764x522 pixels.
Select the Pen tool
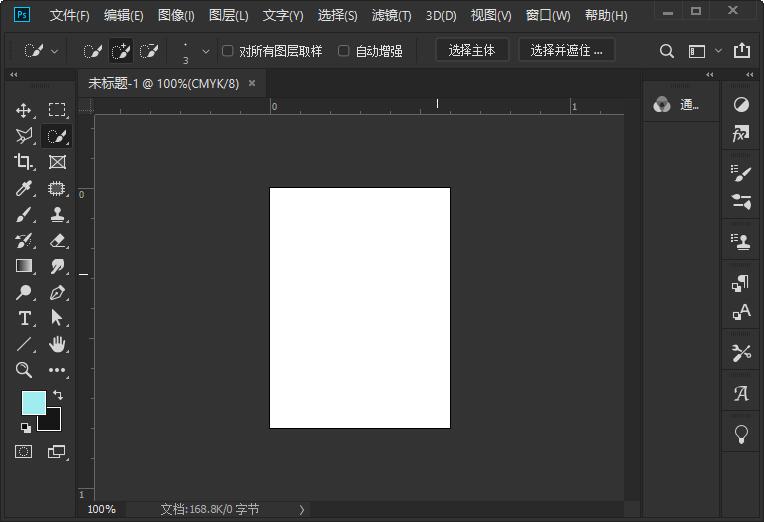[57, 292]
